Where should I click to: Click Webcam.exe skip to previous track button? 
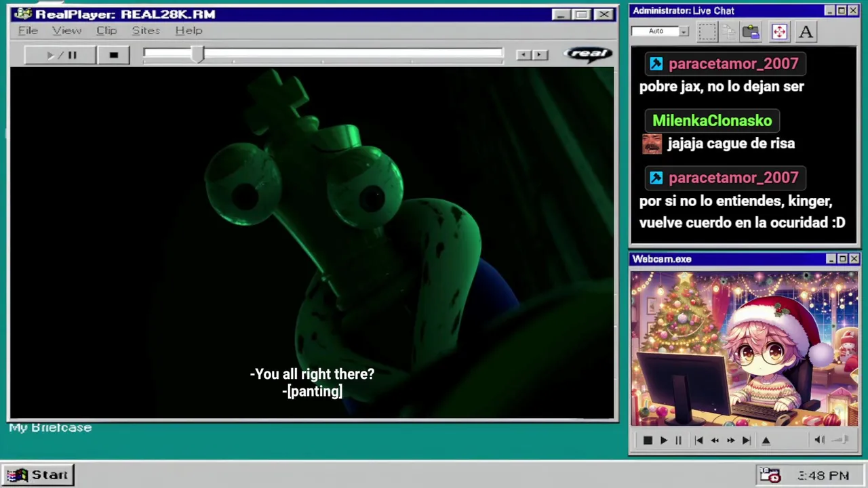(698, 441)
